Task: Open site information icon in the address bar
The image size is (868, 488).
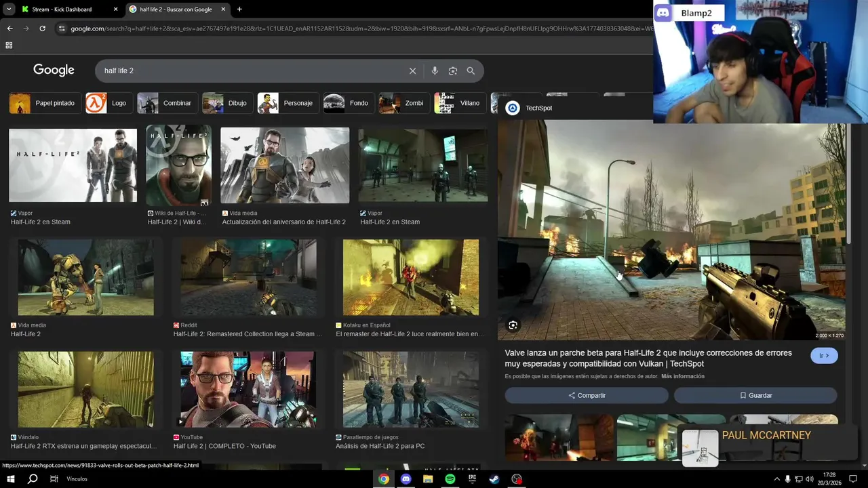Action: click(x=62, y=28)
